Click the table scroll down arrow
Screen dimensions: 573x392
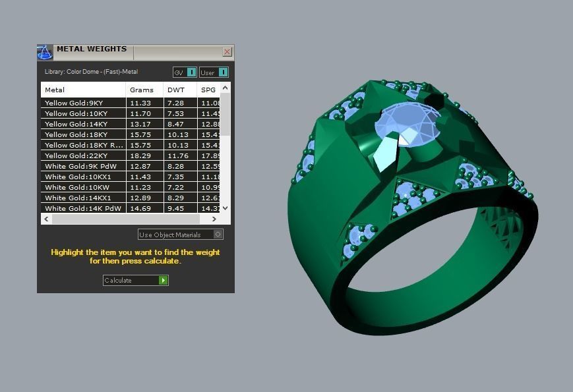point(225,208)
